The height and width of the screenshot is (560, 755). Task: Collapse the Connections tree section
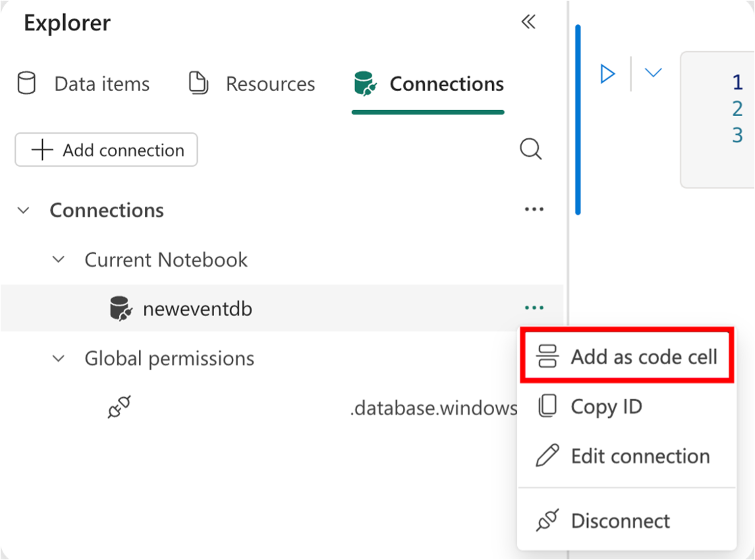point(23,210)
